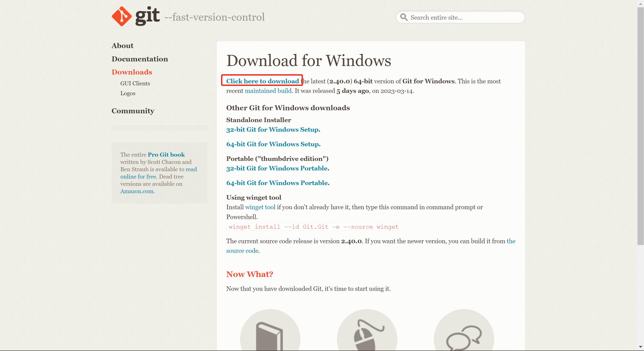Download 32-bit Git for Windows Setup

pos(272,129)
